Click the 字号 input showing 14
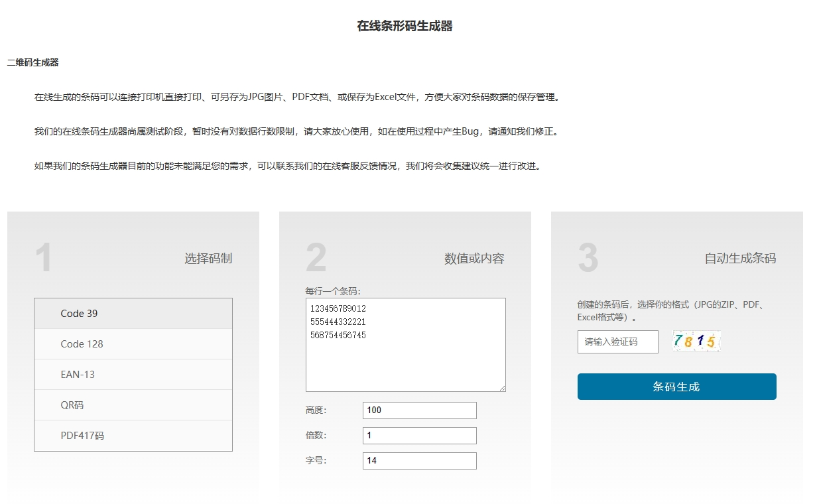The width and height of the screenshot is (819, 504). coord(419,461)
